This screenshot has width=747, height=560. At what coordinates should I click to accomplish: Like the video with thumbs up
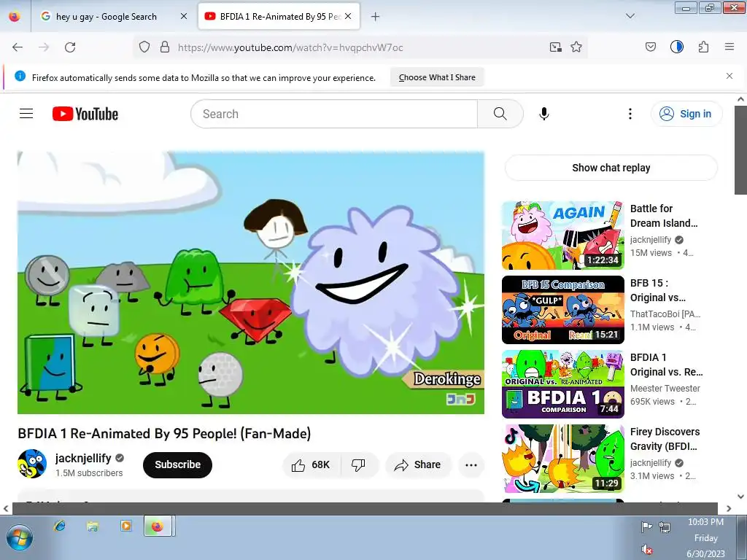(x=311, y=464)
